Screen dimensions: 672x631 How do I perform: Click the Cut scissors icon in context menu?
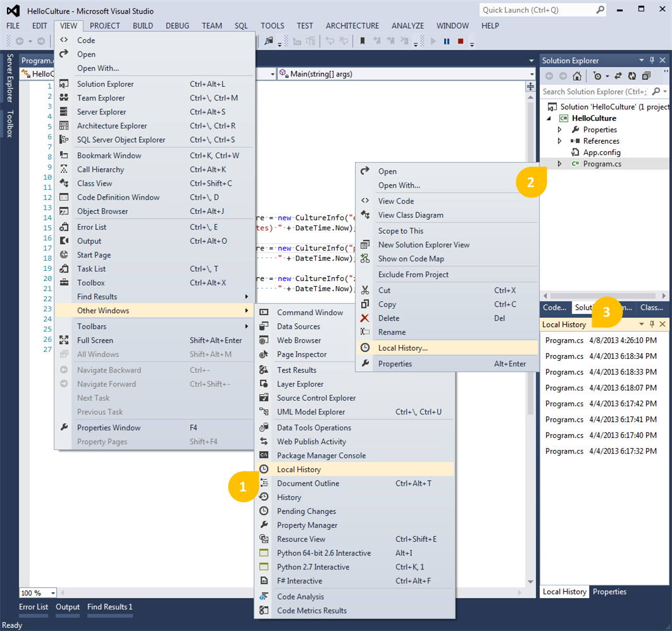[364, 291]
